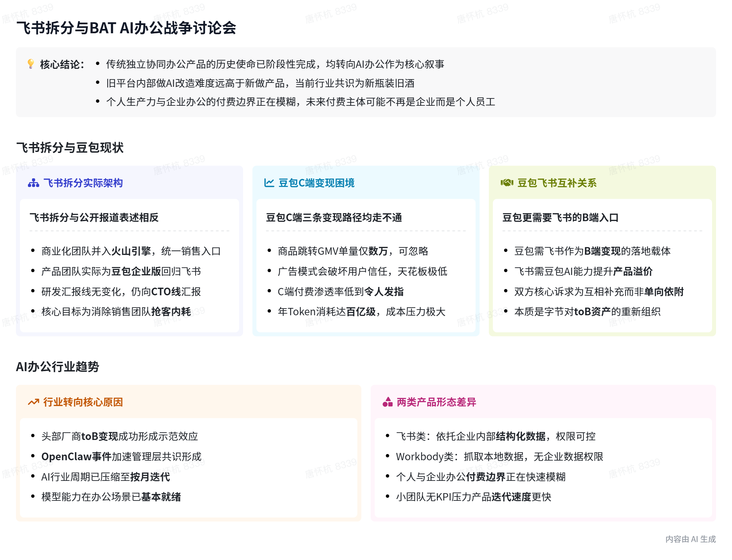Click the section heading 飞书拆分与豆包现状
Image resolution: width=732 pixels, height=560 pixels.
[x=70, y=148]
